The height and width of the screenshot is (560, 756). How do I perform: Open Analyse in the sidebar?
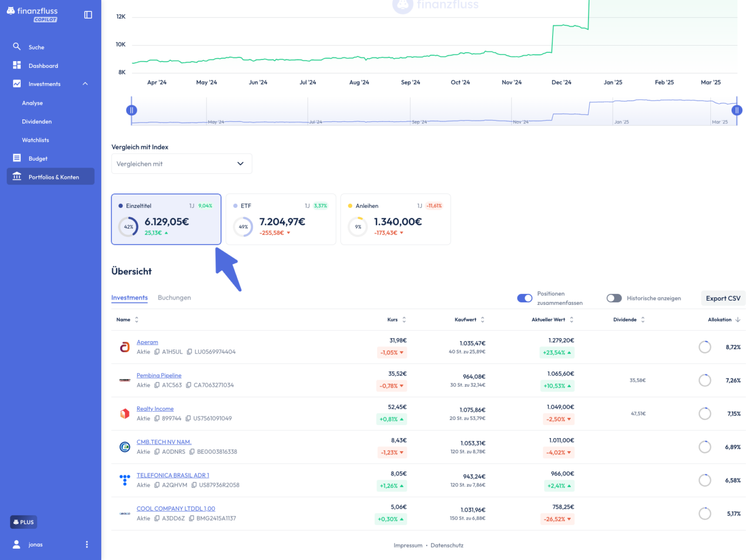(32, 103)
